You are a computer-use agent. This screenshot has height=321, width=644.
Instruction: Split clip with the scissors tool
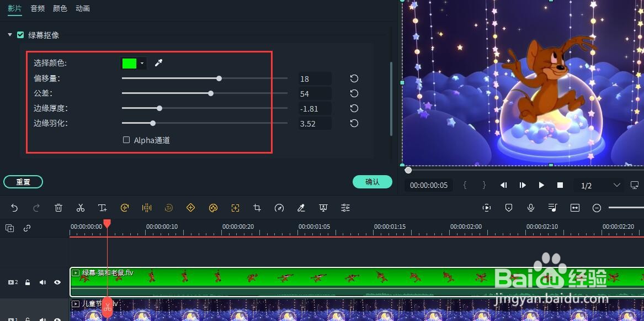point(81,208)
